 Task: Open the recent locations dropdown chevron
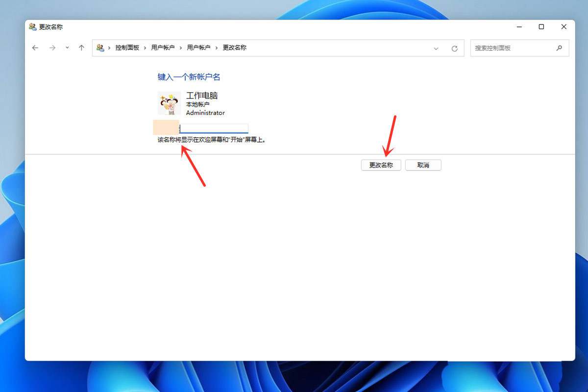(x=67, y=48)
